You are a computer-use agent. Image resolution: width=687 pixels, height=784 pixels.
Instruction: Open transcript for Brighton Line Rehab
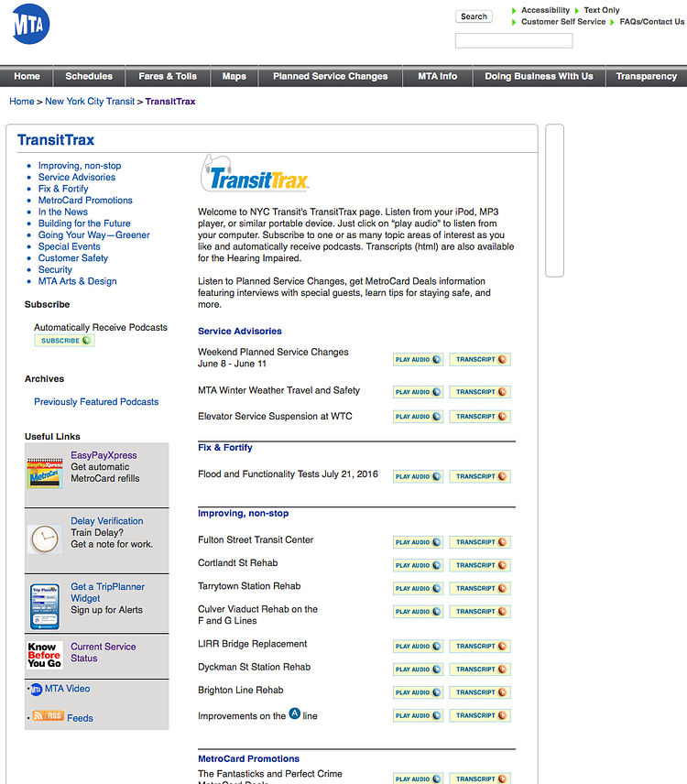point(480,692)
